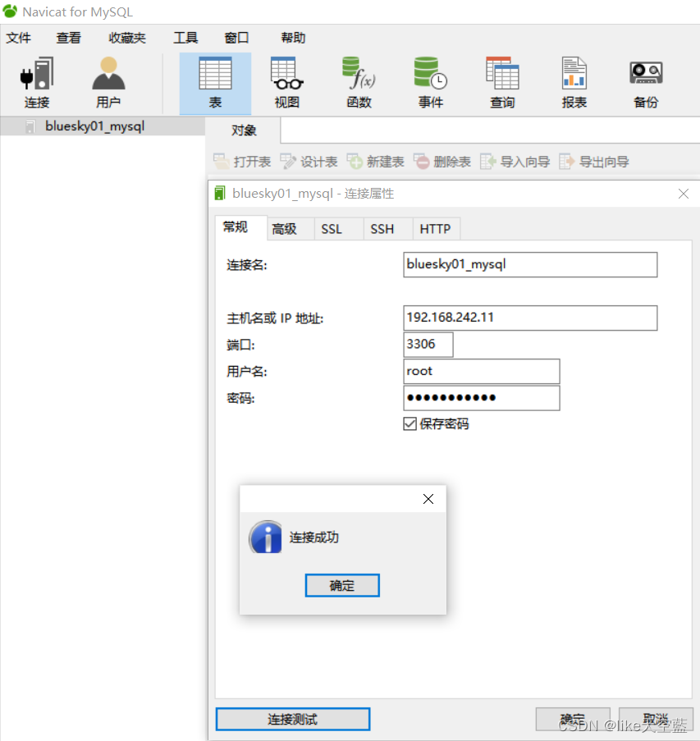Click the password input field
Viewport: 700px width, 741px height.
point(481,398)
